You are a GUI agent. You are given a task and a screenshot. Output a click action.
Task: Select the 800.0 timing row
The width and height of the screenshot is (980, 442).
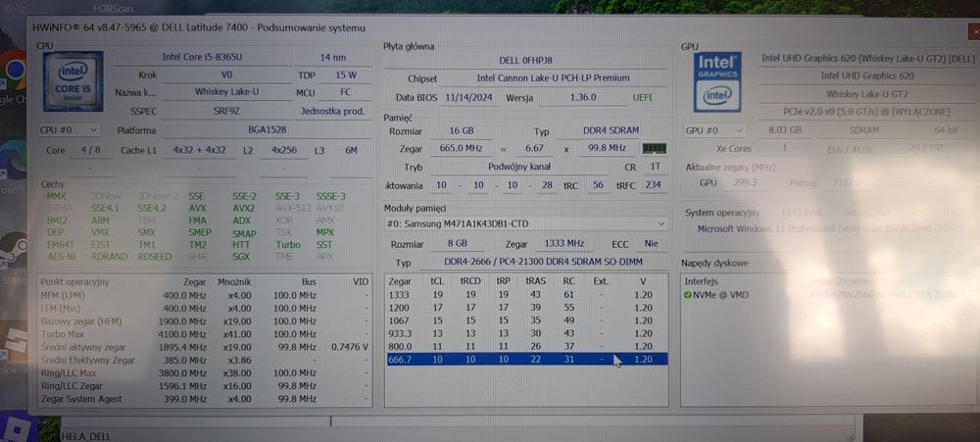tap(527, 346)
